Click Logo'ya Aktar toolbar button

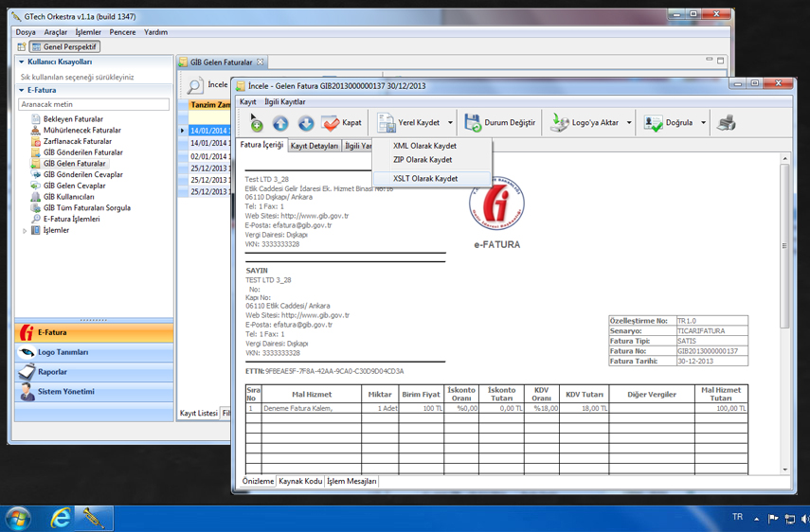pyautogui.click(x=585, y=123)
